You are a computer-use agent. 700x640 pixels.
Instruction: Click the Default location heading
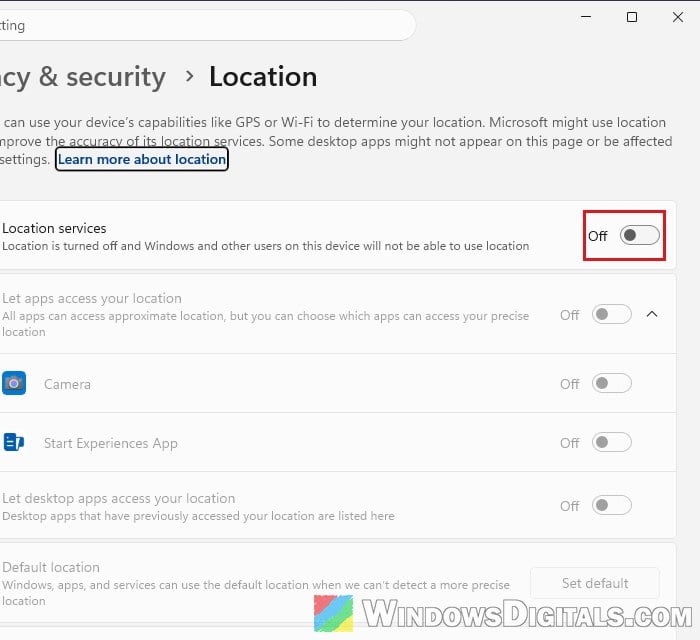51,567
